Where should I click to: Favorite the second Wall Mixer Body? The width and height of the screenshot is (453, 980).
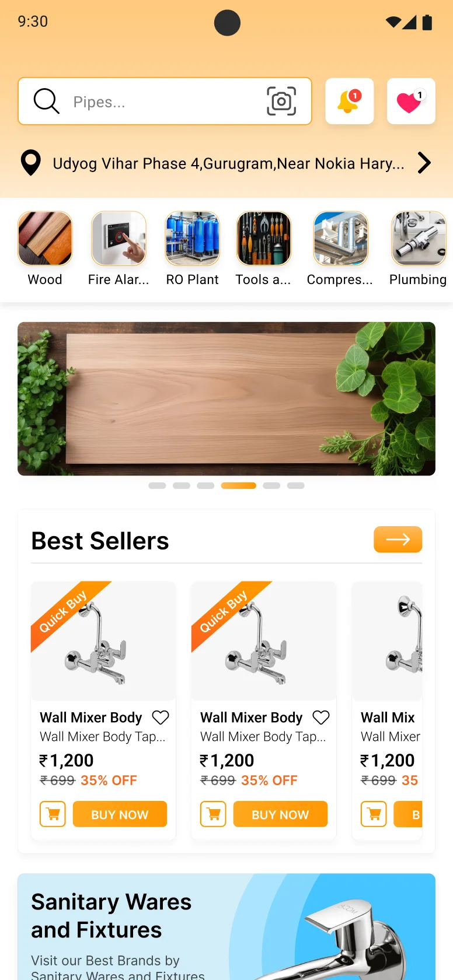pyautogui.click(x=321, y=717)
